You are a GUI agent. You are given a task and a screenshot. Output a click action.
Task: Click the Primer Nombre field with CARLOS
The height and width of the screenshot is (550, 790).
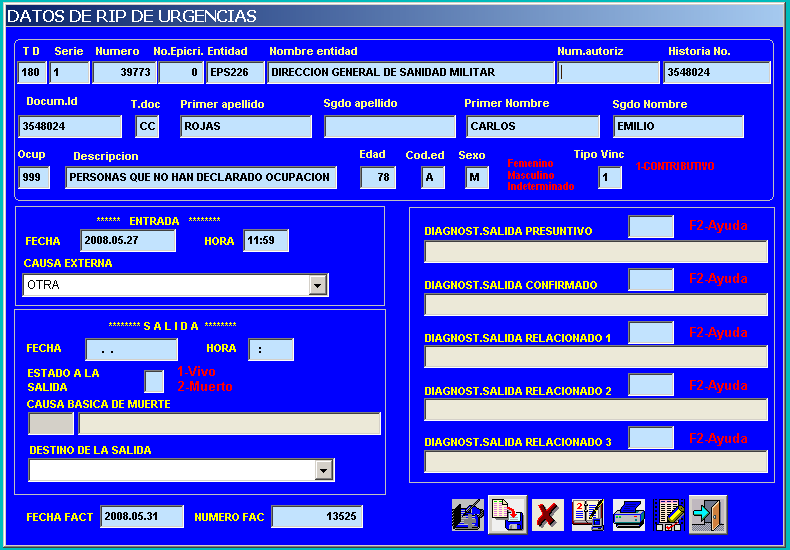click(533, 126)
